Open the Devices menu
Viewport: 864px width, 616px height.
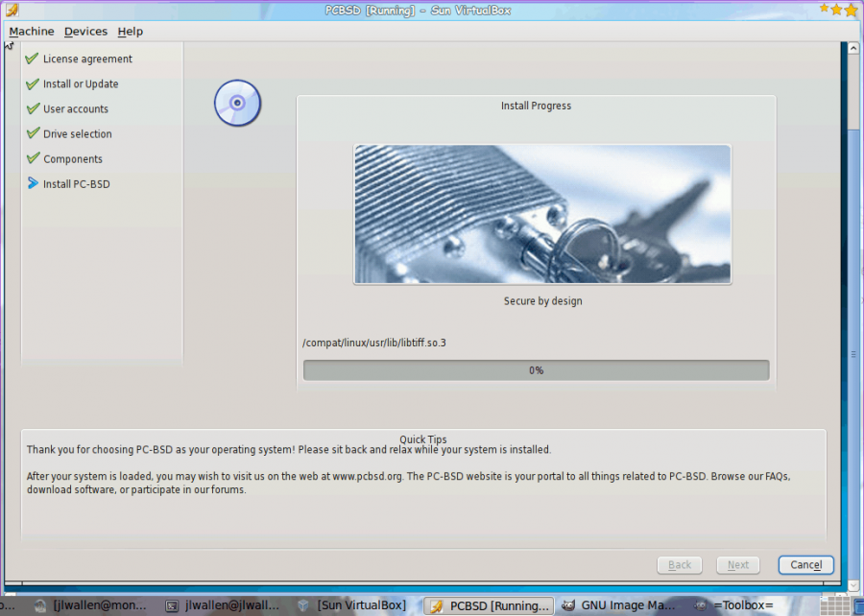85,31
